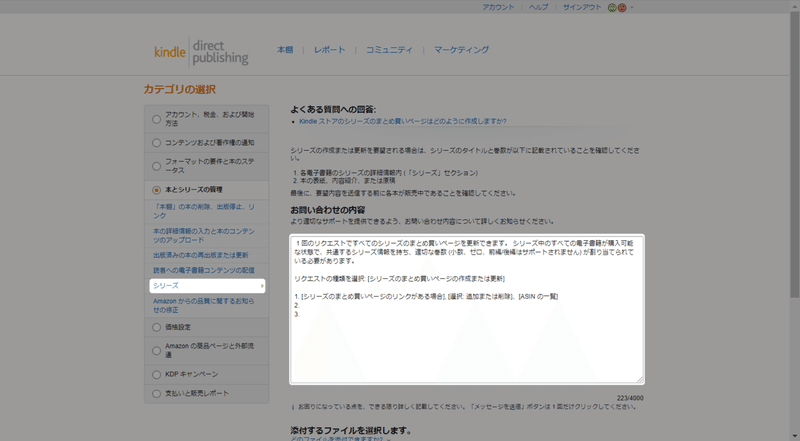Click the text area resize handle corner
The image size is (800, 441).
tap(640, 379)
